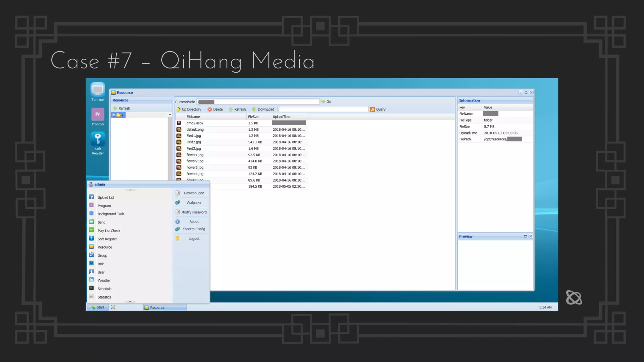Select the flower3.jpg file
This screenshot has height=362, width=644.
tap(241, 167)
